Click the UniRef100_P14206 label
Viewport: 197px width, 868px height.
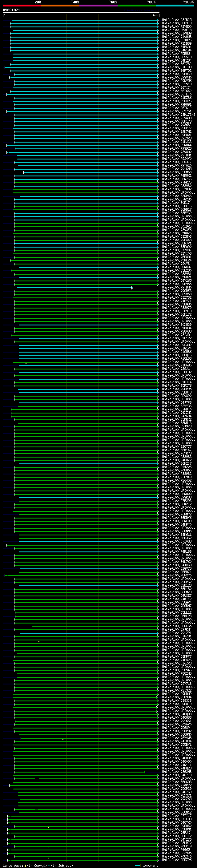click(176, 467)
